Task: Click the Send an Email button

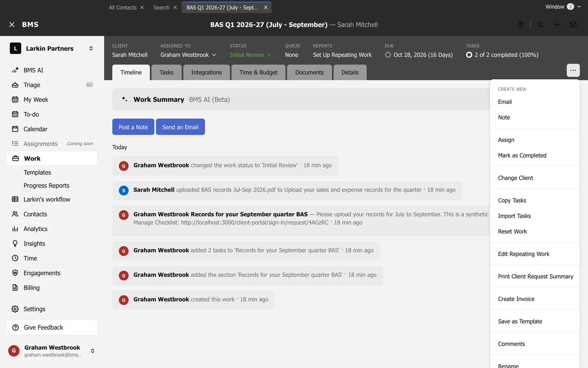Action: (x=180, y=127)
